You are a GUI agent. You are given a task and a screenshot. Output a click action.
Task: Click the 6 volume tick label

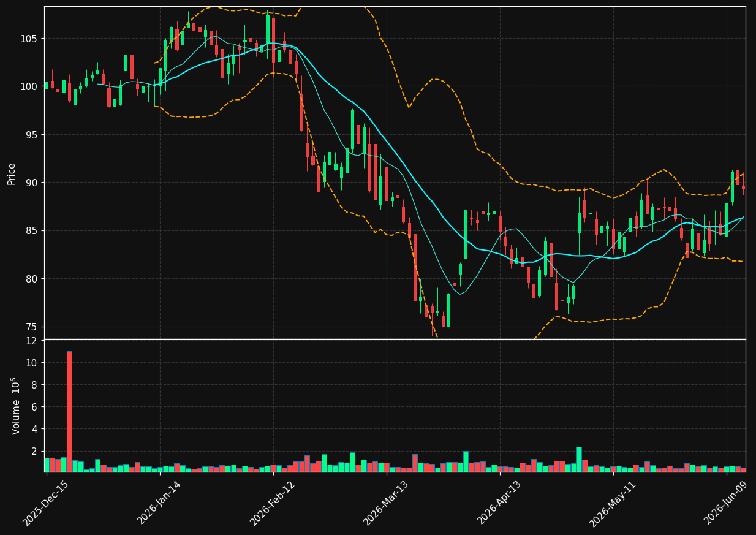coord(36,407)
